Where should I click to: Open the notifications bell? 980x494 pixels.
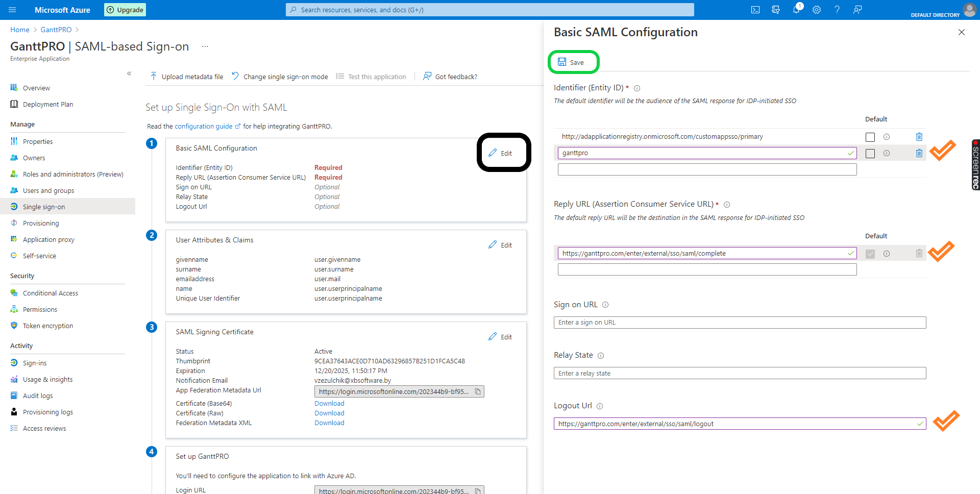[796, 10]
